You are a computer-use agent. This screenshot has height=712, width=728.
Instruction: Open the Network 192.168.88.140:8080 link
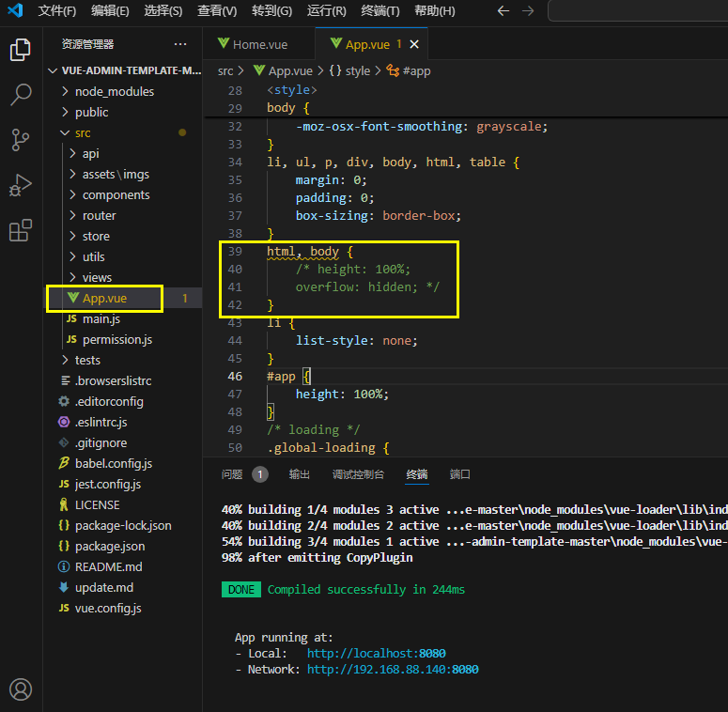point(393,670)
